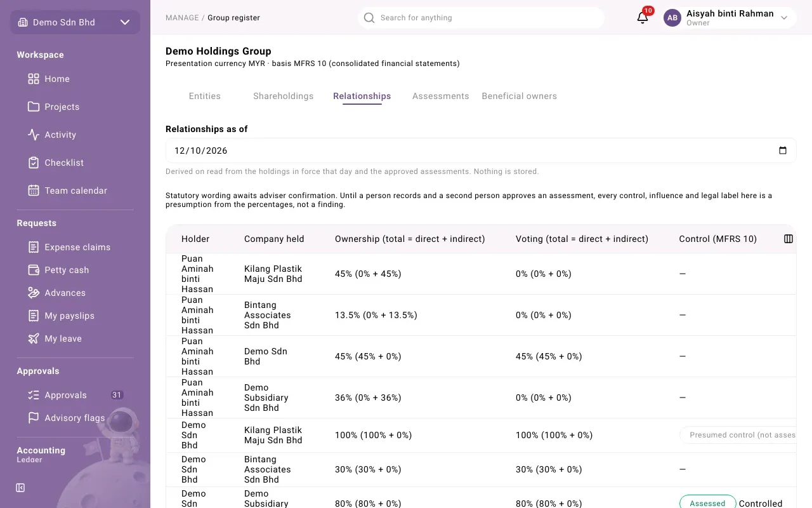Select the Demo Holdings Group heading

coord(218,51)
